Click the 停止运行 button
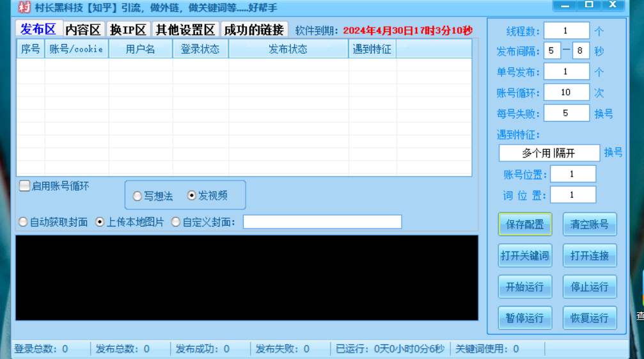Image resolution: width=644 pixels, height=359 pixels. click(x=590, y=287)
